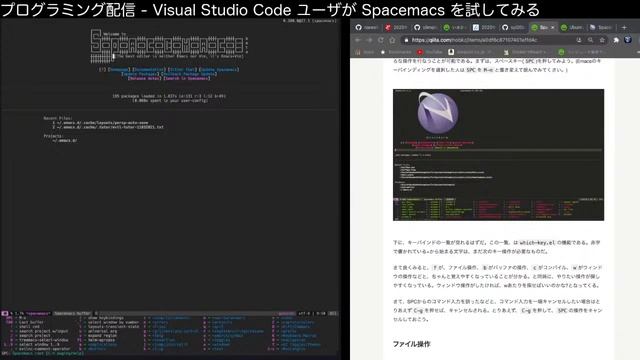Image resolution: width=640 pixels, height=360 pixels.
Task: Open the Amazon bookmark
Action: 469,52
